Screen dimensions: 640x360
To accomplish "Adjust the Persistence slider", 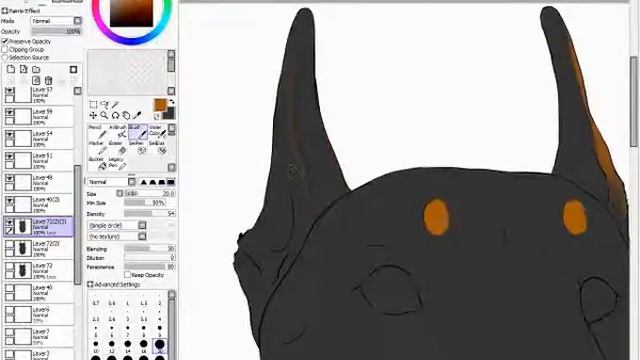I will point(150,267).
